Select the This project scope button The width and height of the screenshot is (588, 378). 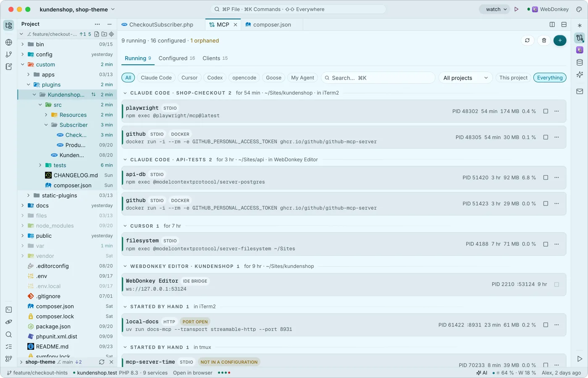click(x=513, y=78)
